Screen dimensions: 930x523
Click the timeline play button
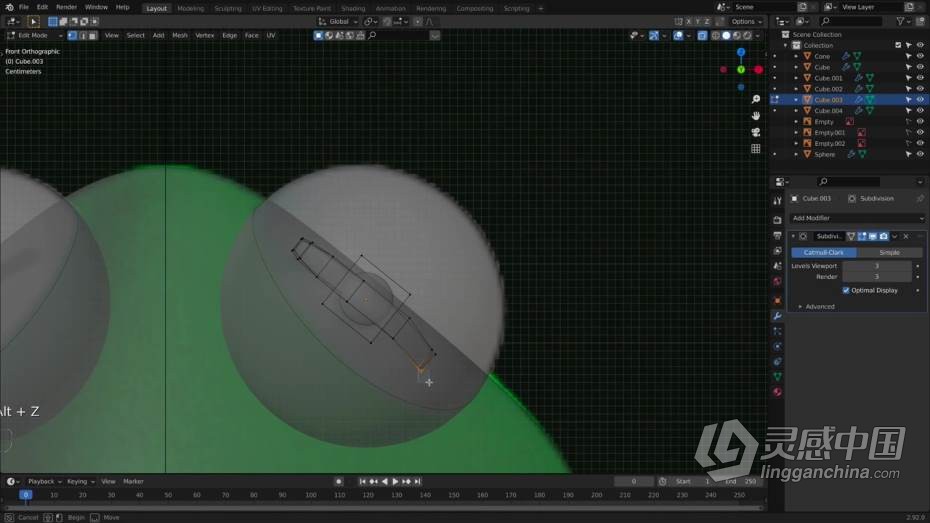[395, 481]
